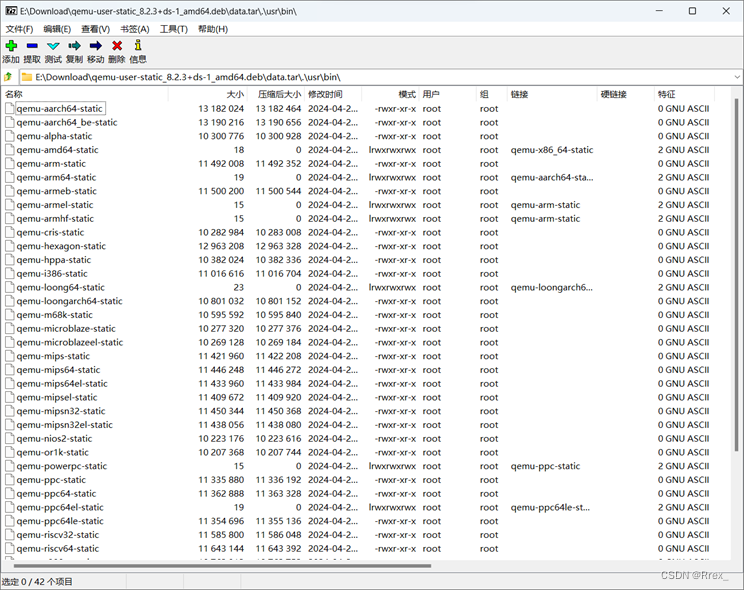Click file icon of qemu-mips-static
This screenshot has height=590, width=744.
tap(9, 356)
